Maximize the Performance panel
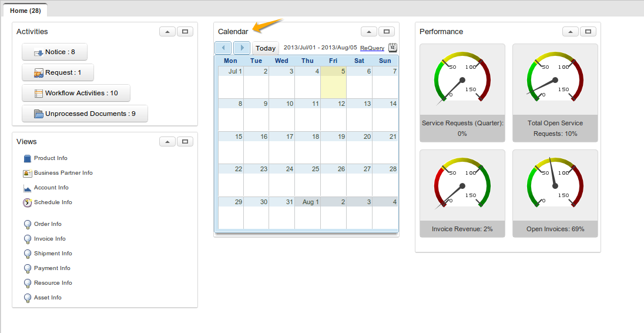The image size is (644, 333). click(588, 32)
